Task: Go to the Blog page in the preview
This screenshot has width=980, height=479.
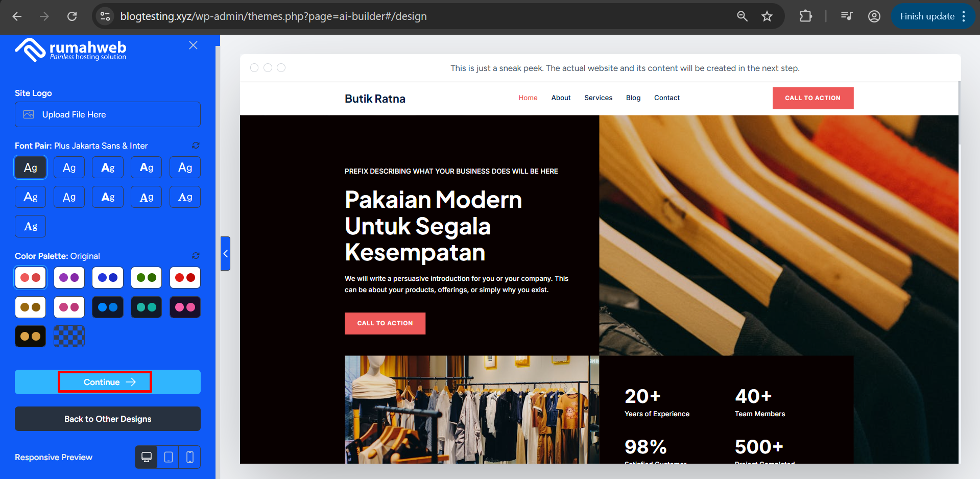Action: click(633, 98)
